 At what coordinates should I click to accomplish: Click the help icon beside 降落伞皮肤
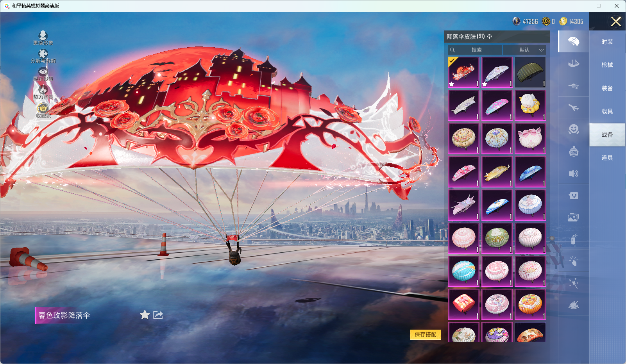pyautogui.click(x=490, y=37)
